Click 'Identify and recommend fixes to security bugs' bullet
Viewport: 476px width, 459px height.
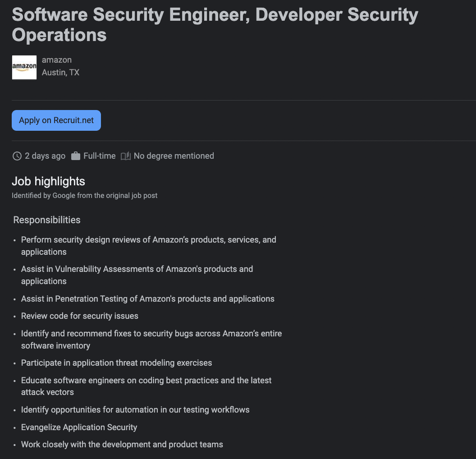click(151, 340)
